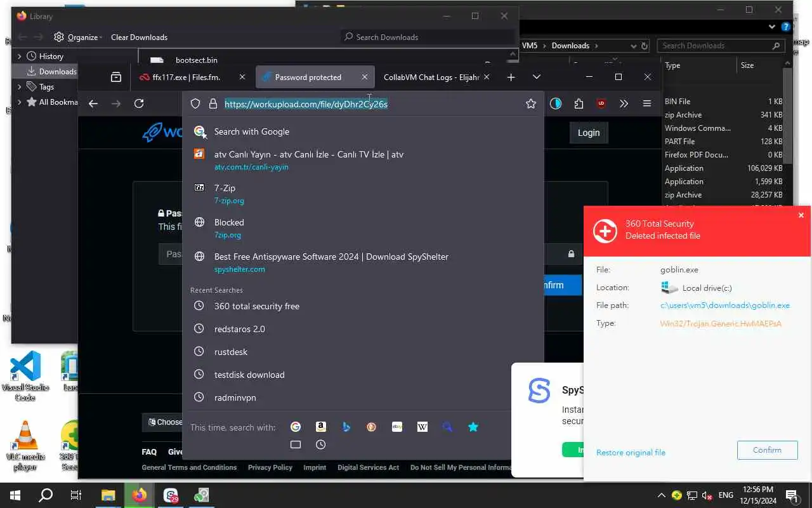Click the Restore original file link
Image resolution: width=812 pixels, height=508 pixels.
[x=631, y=452]
